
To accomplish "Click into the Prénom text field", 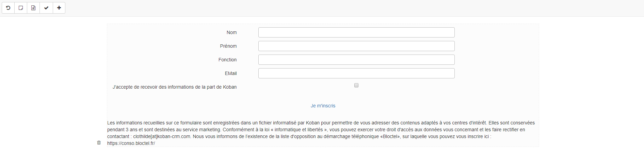I will [356, 46].
